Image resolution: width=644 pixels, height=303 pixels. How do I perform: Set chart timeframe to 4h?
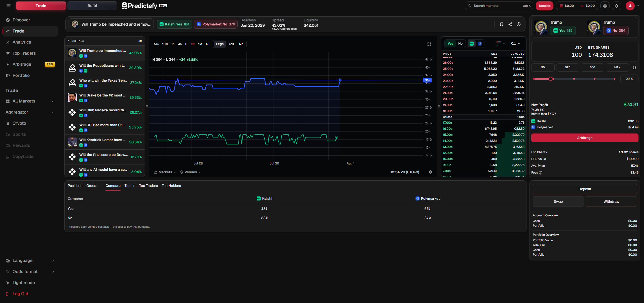(180, 44)
